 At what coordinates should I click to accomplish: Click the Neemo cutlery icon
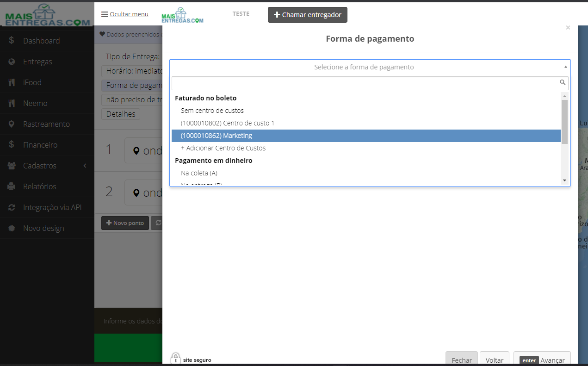tap(12, 103)
